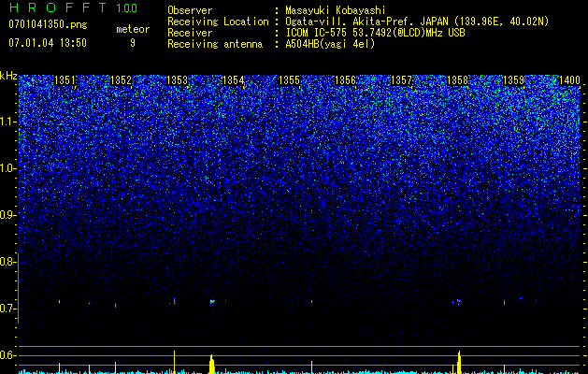Click the meteor echo between 1355 and 1356
Screen dimensions: 588x374
311,301
